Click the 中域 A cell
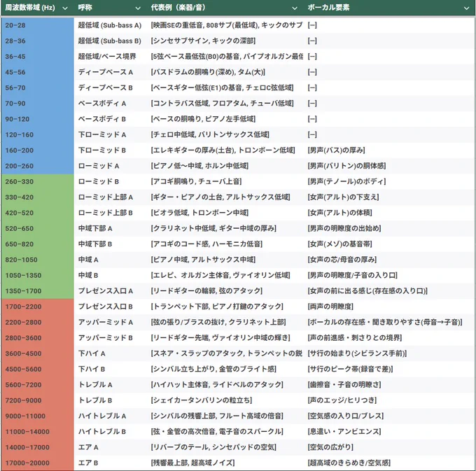This screenshot has width=476, height=471. point(111,260)
